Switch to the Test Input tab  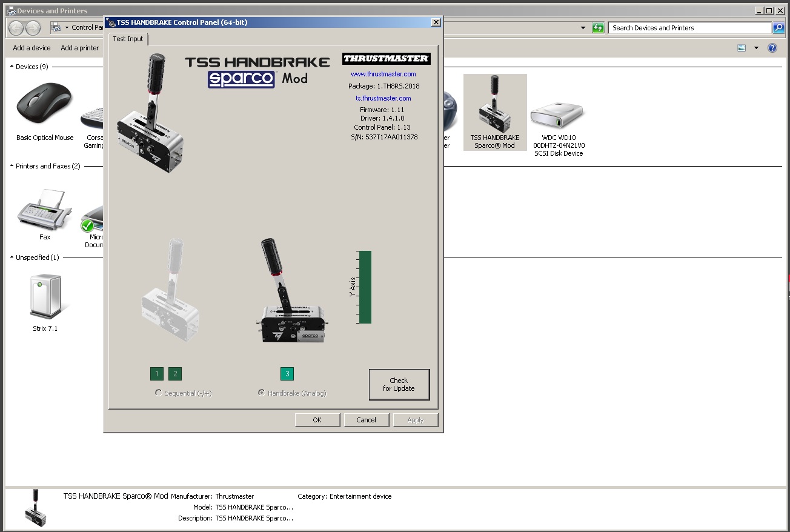pos(128,39)
